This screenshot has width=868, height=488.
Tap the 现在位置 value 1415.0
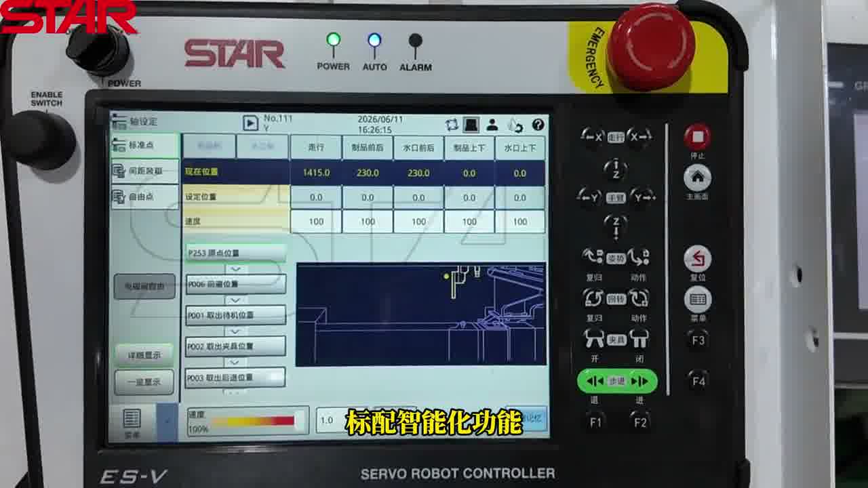click(x=316, y=173)
